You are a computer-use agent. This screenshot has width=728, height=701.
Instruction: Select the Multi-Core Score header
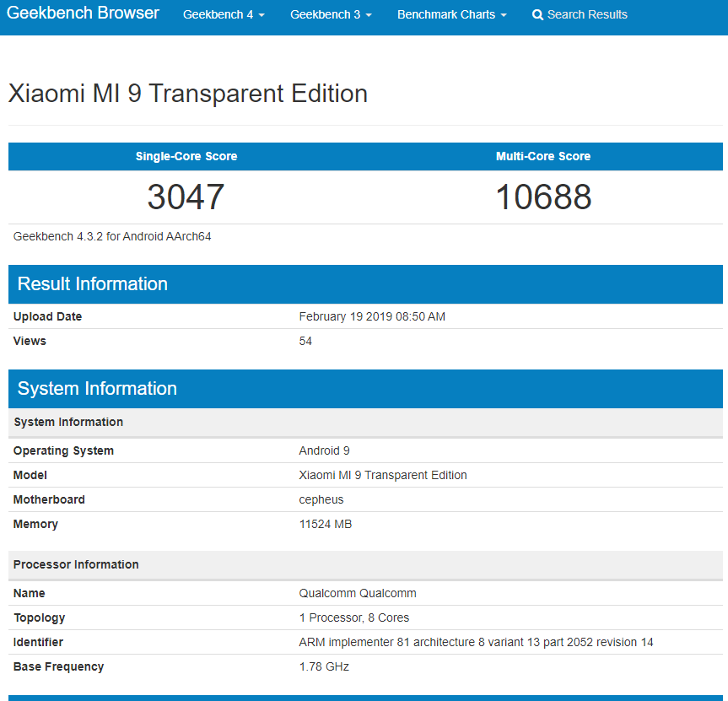[543, 156]
